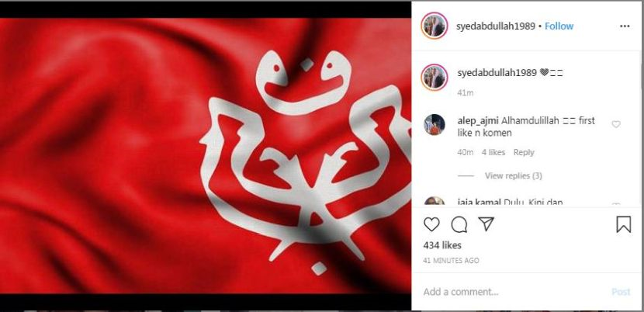Reply to alep_ajmi's comment
This screenshot has height=312, width=644.
pyautogui.click(x=524, y=152)
